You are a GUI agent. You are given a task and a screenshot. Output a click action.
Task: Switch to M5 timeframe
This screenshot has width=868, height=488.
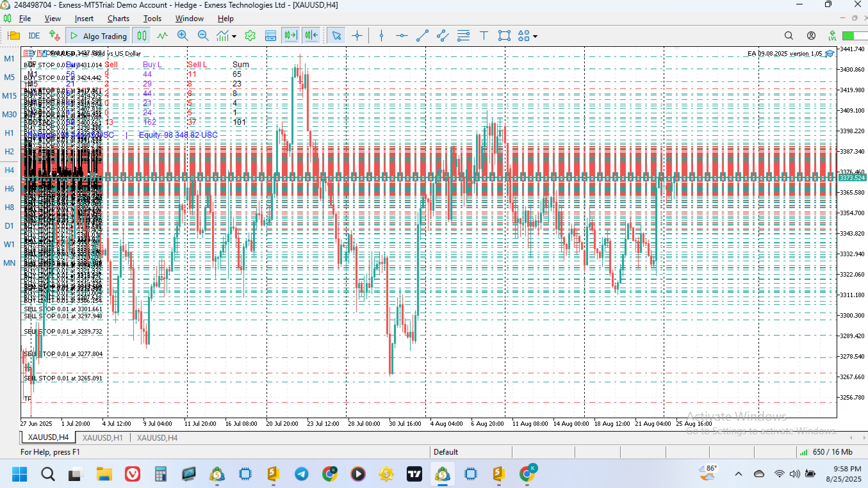click(x=9, y=77)
